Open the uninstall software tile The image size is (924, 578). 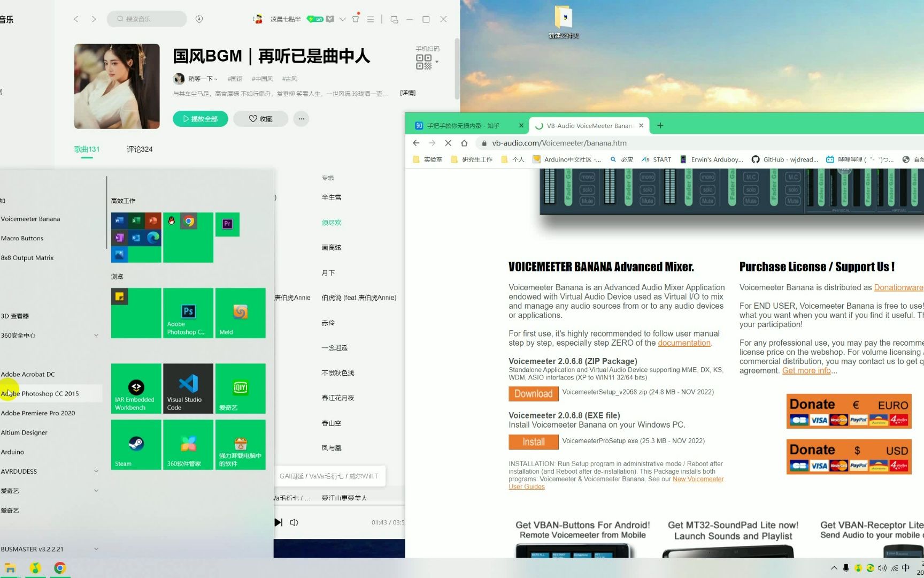point(241,445)
